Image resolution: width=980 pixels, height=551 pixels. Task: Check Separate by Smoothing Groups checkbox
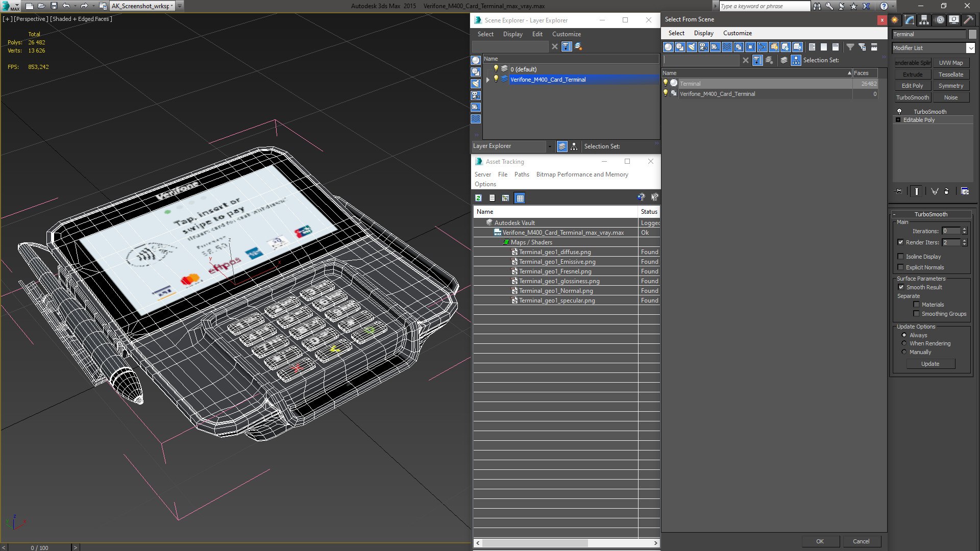(x=916, y=314)
